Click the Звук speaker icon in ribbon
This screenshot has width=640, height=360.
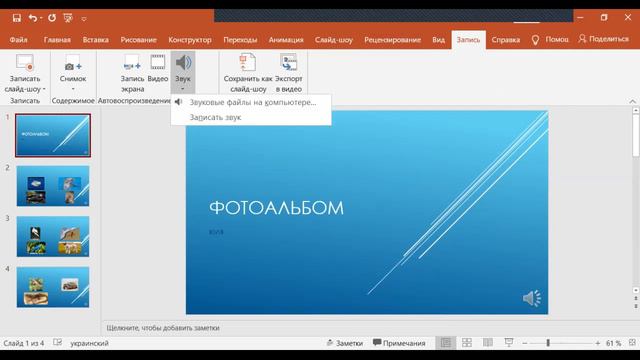pos(183,63)
